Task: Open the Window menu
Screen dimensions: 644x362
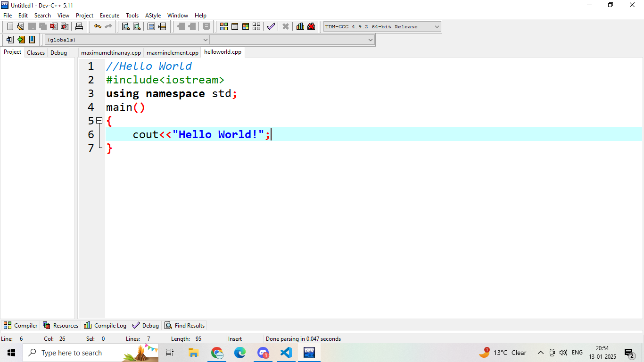Action: coord(178,16)
